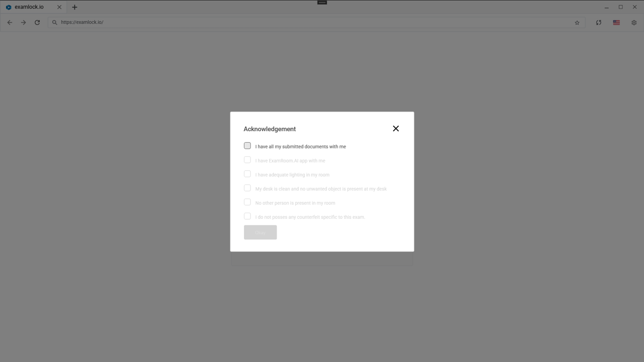Check 'I have all my submitted documents'

tap(247, 146)
